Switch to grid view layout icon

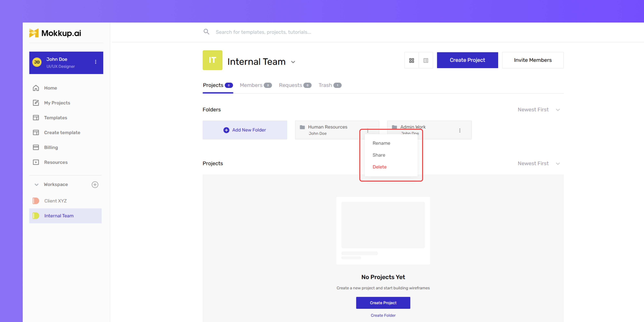tap(412, 60)
